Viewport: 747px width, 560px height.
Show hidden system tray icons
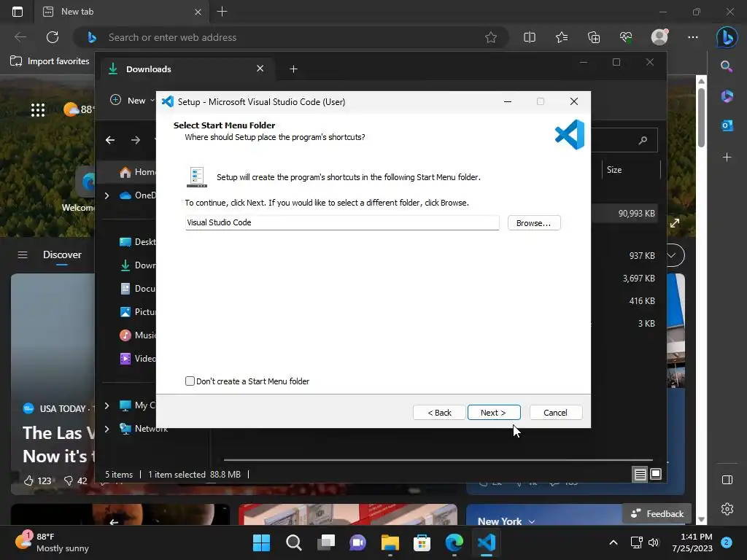(613, 542)
